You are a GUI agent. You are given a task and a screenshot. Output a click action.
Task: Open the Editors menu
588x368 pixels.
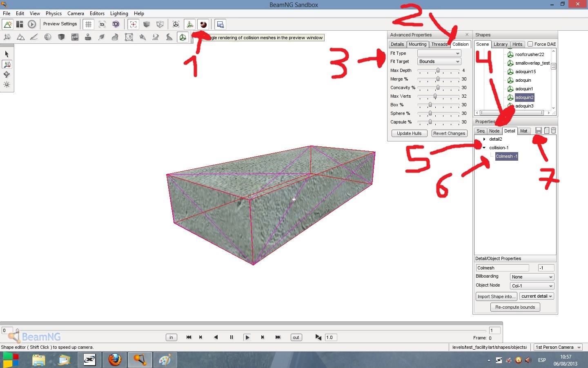pyautogui.click(x=97, y=13)
